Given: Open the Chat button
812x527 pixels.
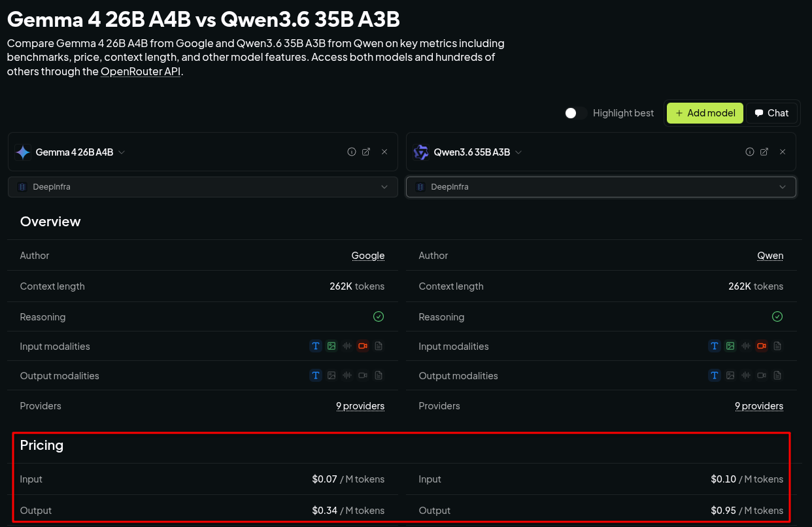Looking at the screenshot, I should 771,113.
